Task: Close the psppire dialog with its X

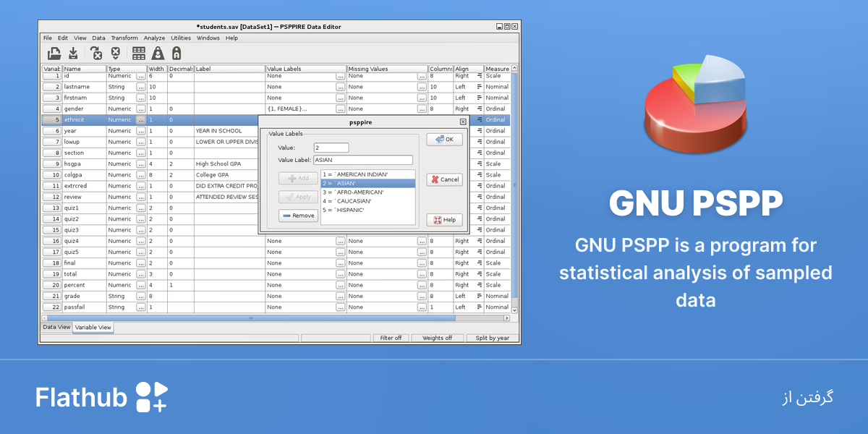Action: click(x=463, y=122)
